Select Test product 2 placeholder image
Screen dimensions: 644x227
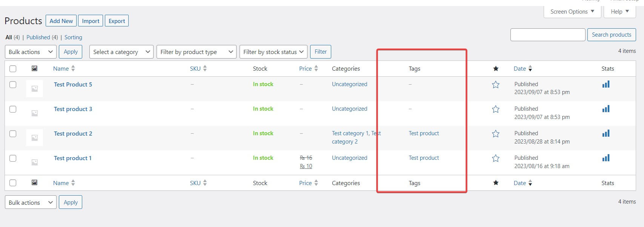pyautogui.click(x=34, y=138)
